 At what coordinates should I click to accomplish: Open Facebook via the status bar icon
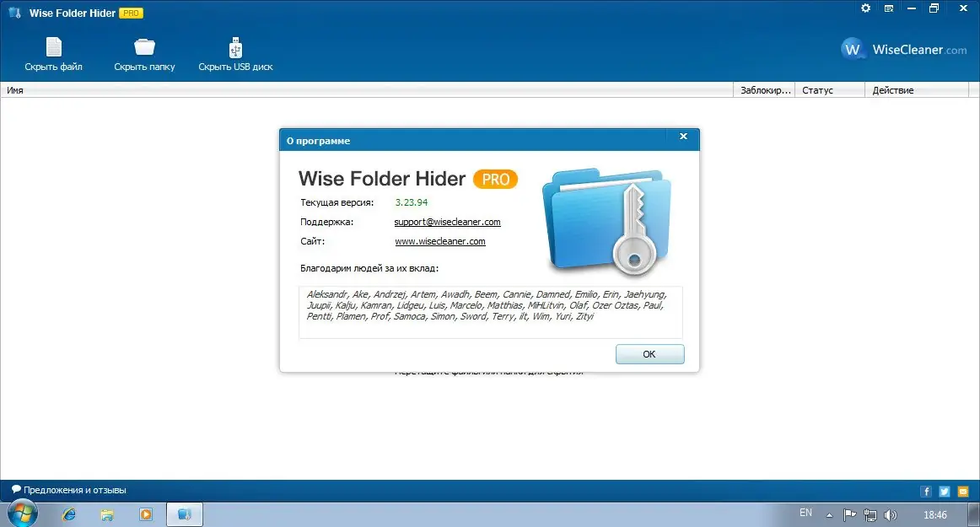[926, 490]
